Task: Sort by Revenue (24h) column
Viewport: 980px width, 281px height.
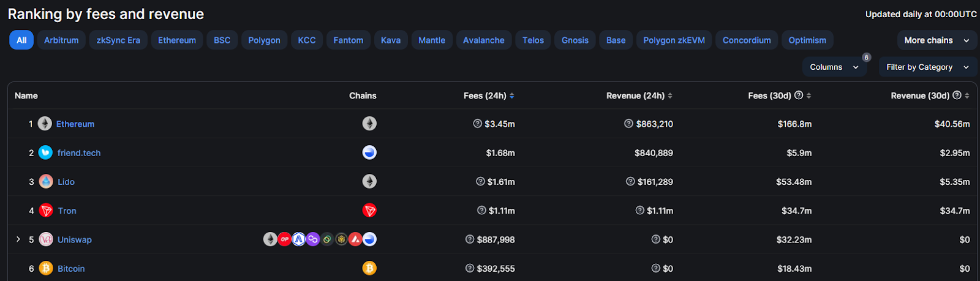Action: [x=639, y=96]
